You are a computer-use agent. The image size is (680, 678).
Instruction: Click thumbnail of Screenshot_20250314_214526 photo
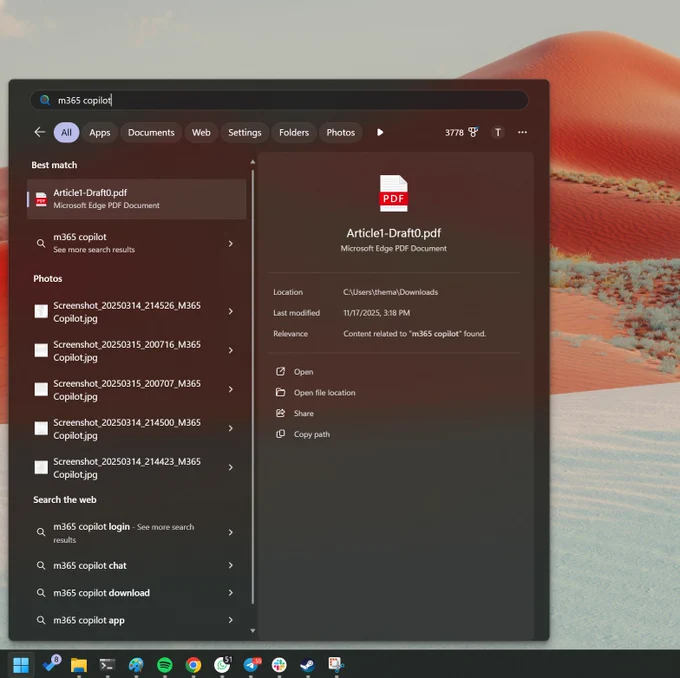coord(41,311)
